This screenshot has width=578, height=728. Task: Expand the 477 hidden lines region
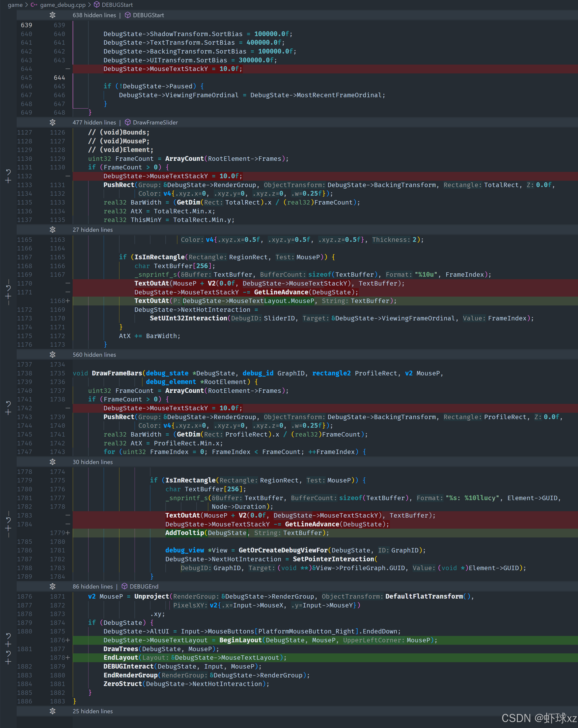pyautogui.click(x=52, y=122)
